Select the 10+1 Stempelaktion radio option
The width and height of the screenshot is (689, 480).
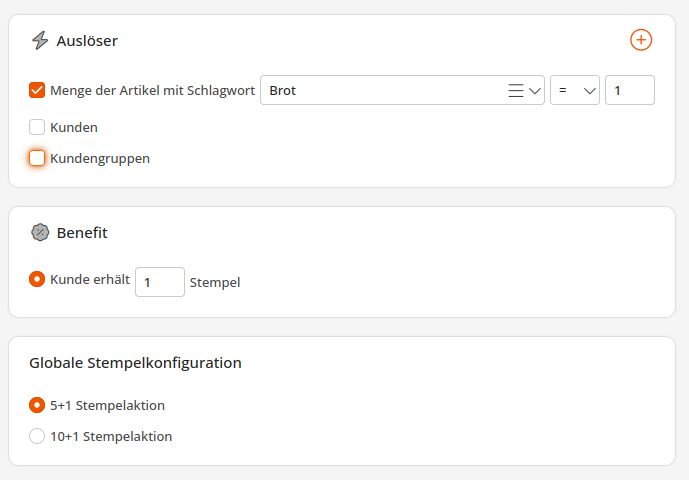point(37,436)
